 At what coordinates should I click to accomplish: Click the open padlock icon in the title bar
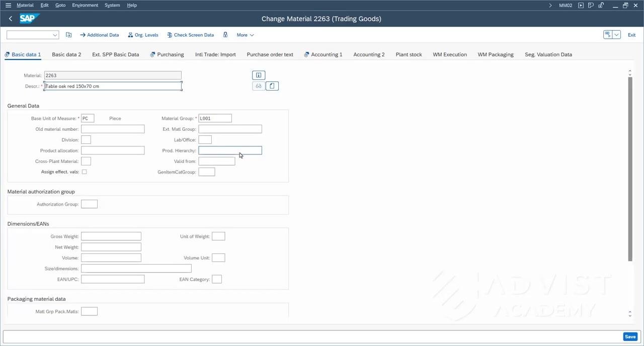(x=601, y=5)
